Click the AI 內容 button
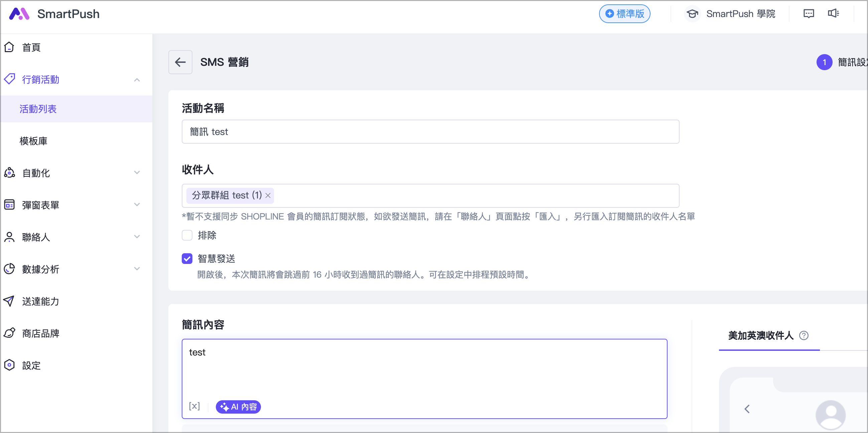 coord(238,407)
